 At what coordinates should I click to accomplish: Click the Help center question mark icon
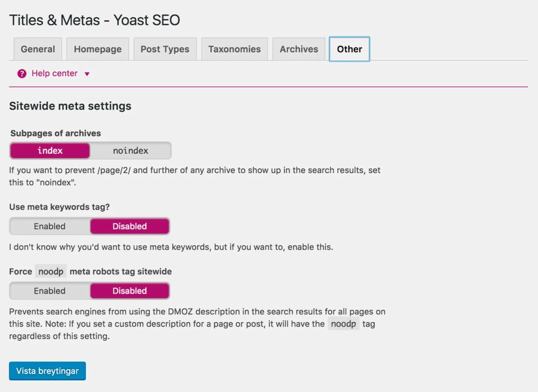(x=22, y=74)
